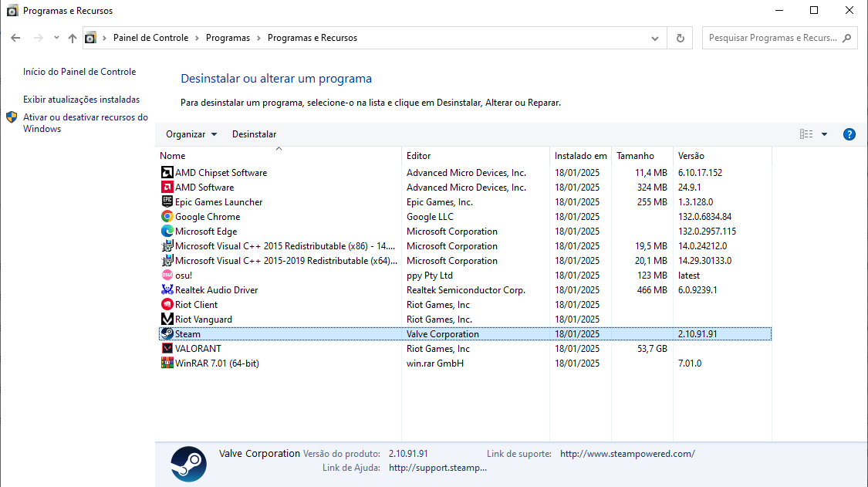Click the AMD Chipset Software icon

(167, 172)
